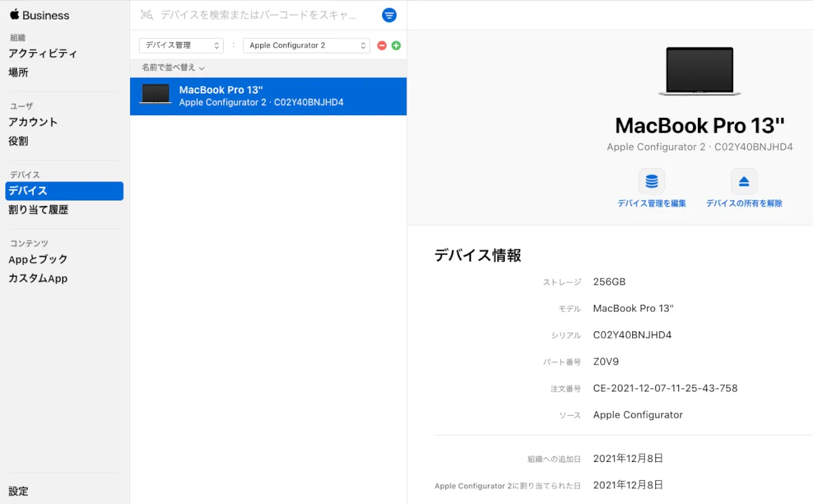Open アクティビティ in the sidebar

(x=43, y=54)
